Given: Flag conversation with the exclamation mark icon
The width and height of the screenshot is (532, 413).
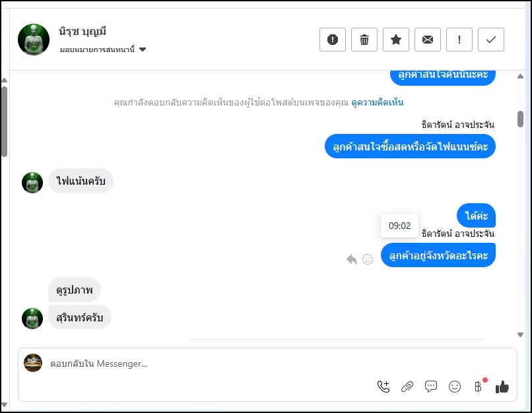Looking at the screenshot, I should 459,40.
